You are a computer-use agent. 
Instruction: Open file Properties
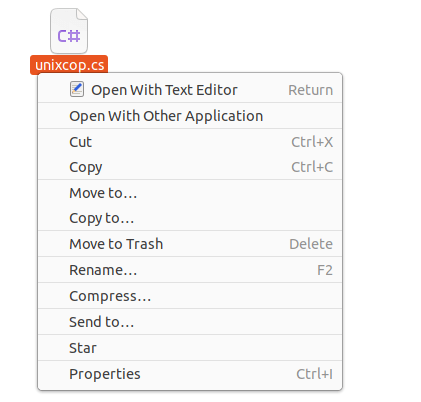click(x=190, y=374)
